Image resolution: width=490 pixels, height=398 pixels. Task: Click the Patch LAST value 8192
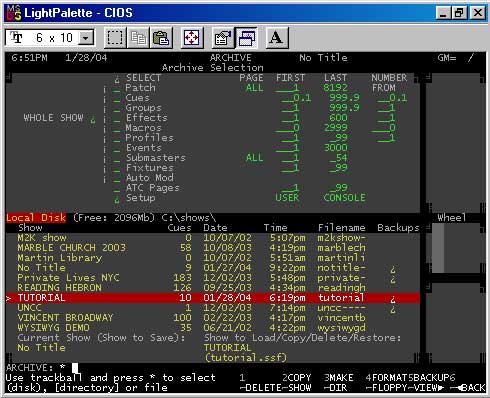coord(335,88)
